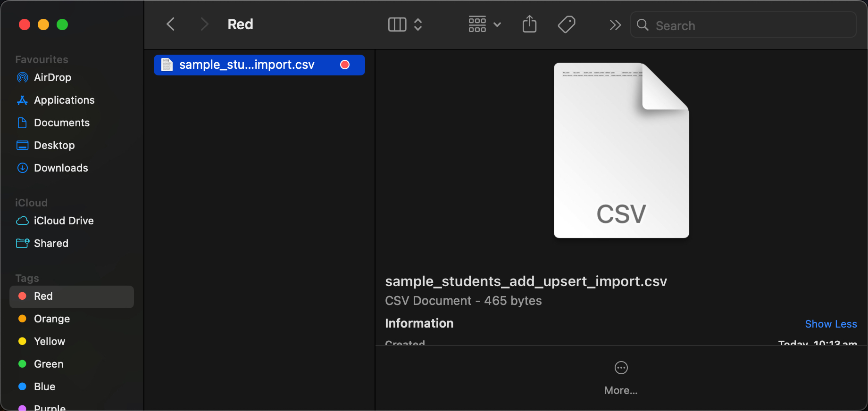Go to Applications in the sidebar
868x411 pixels.
64,100
